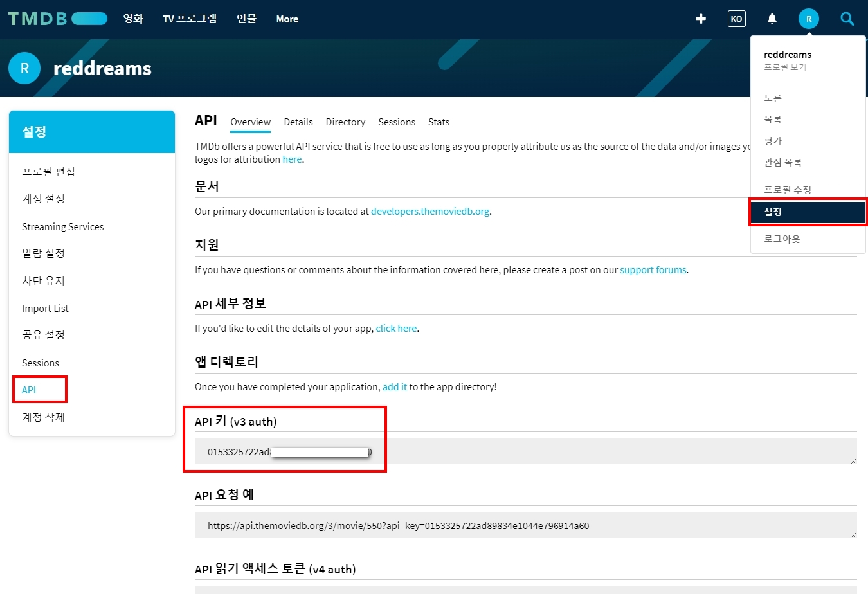Choose 프로필 수정 from user dropdown

coord(788,190)
